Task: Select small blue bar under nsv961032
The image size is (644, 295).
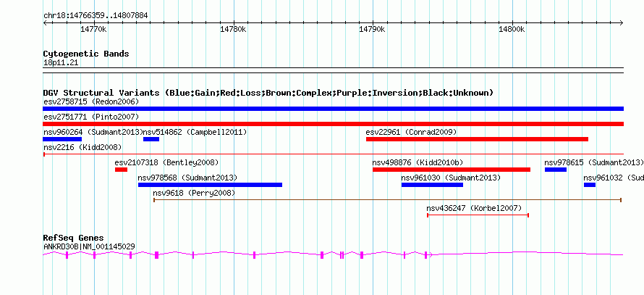Action: coord(590,185)
